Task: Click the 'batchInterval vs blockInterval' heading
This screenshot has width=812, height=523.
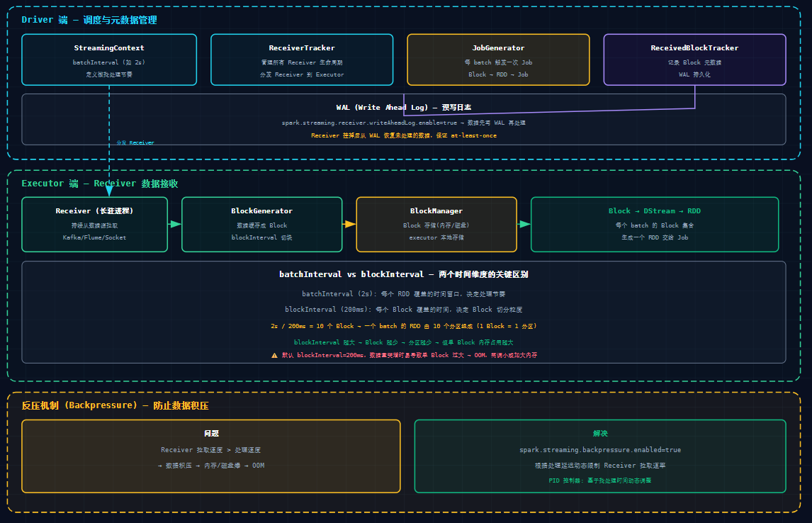Action: [403, 274]
